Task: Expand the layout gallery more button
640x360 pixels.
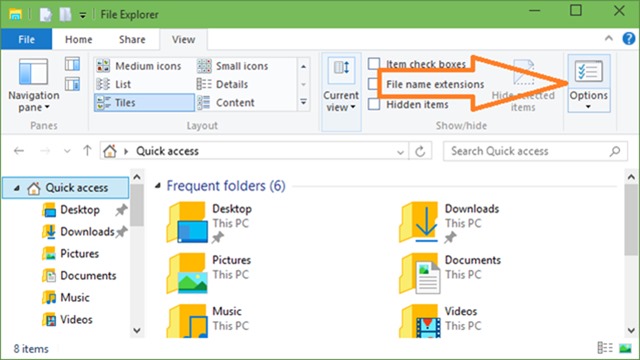Action: pyautogui.click(x=304, y=102)
